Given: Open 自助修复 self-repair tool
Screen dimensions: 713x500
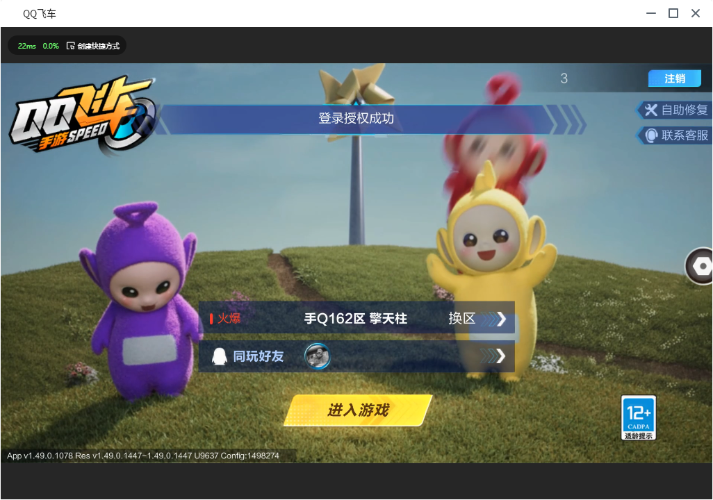Looking at the screenshot, I should pyautogui.click(x=674, y=110).
